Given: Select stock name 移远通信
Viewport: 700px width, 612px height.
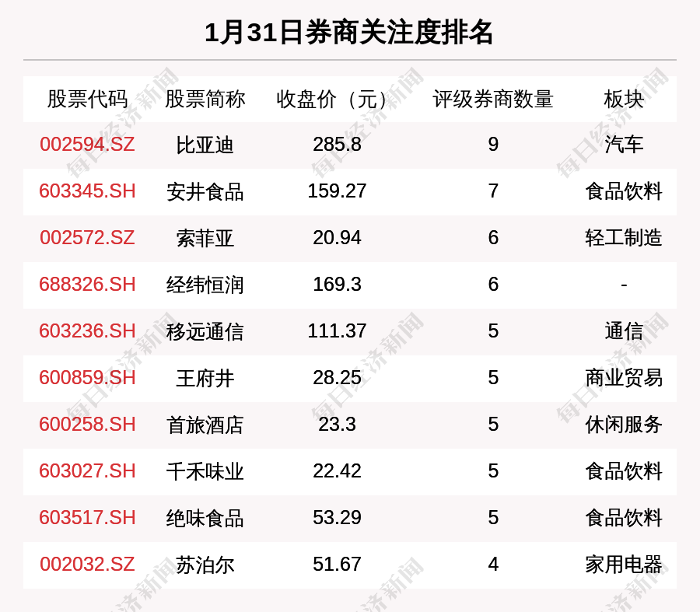Looking at the screenshot, I should click(x=205, y=332).
